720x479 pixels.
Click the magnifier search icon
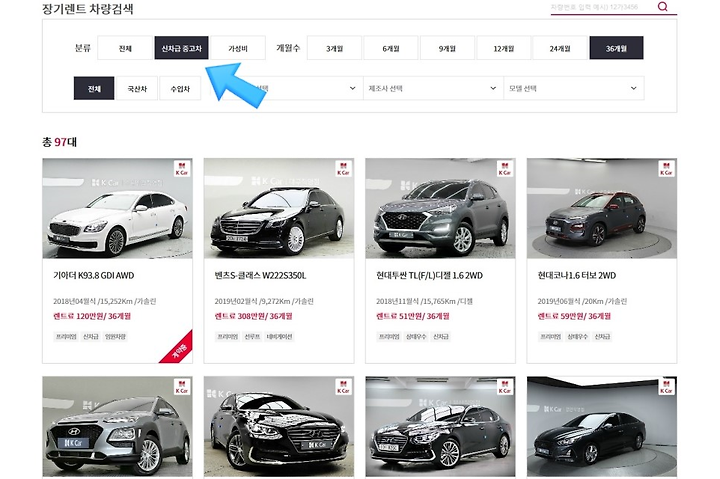[x=662, y=6]
